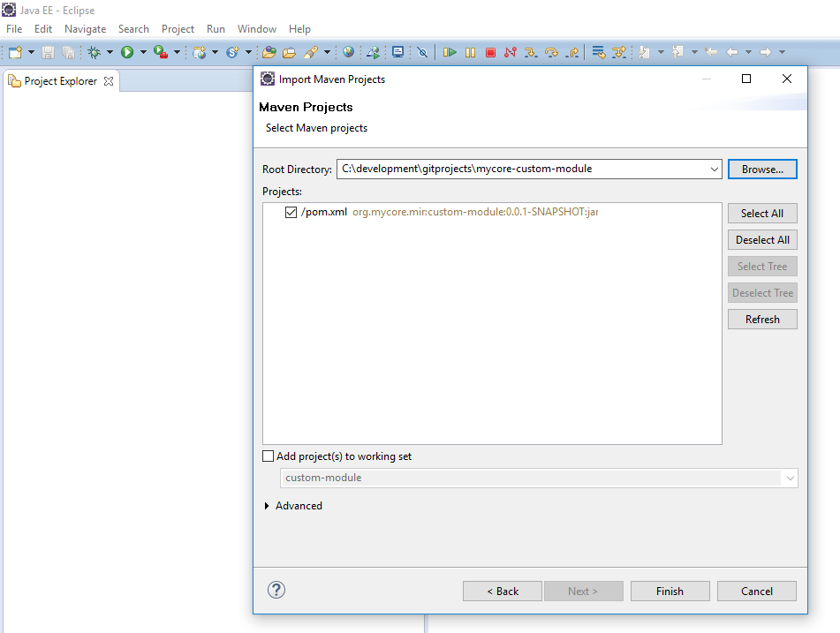Enable Add project(s) to working set
This screenshot has height=633, width=840.
(x=268, y=456)
